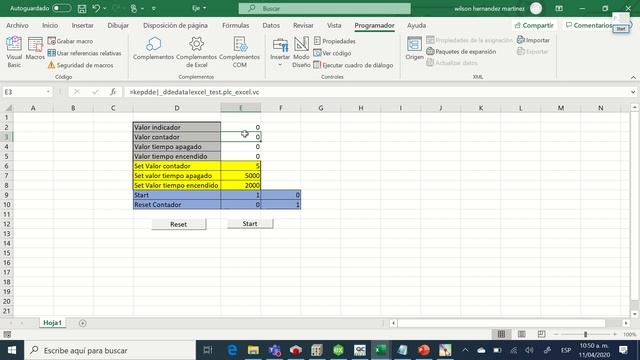Open File Explorer from taskbar
Viewport: 640px width, 360px height.
pos(253,350)
